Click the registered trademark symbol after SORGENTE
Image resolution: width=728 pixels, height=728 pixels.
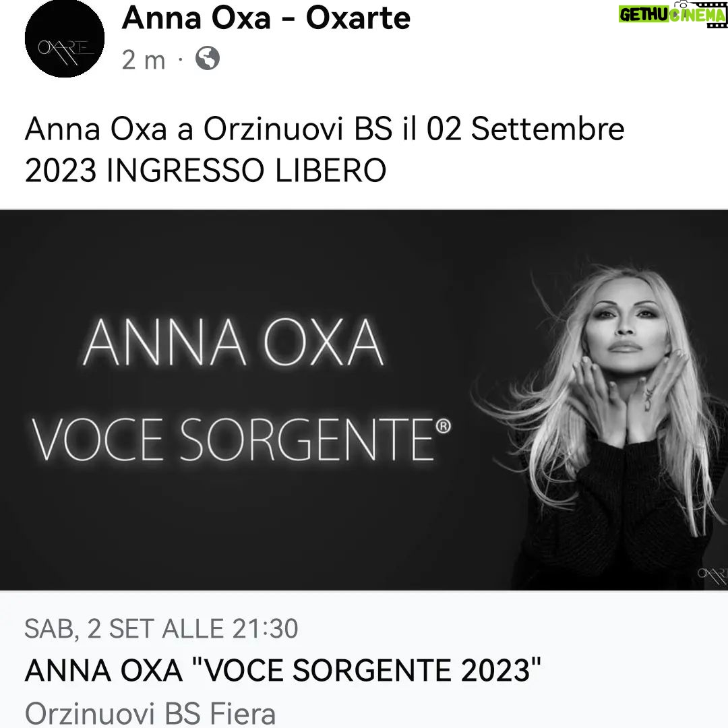point(444,426)
